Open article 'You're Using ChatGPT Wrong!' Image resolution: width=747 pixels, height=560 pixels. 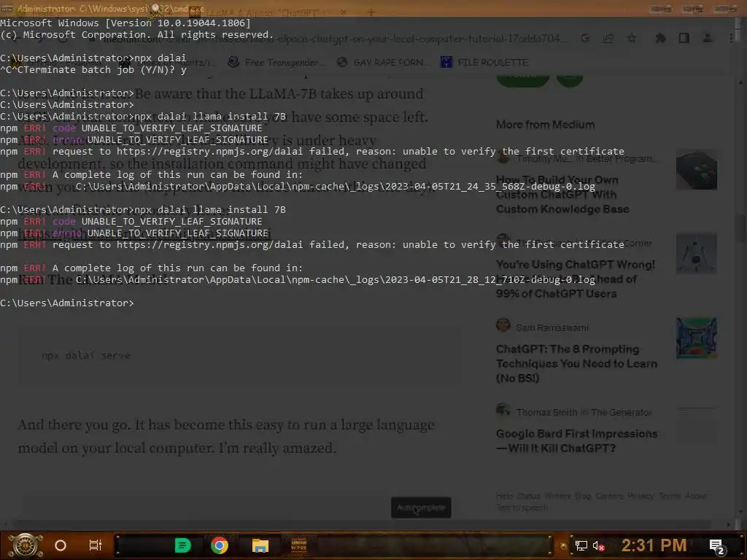point(575,279)
